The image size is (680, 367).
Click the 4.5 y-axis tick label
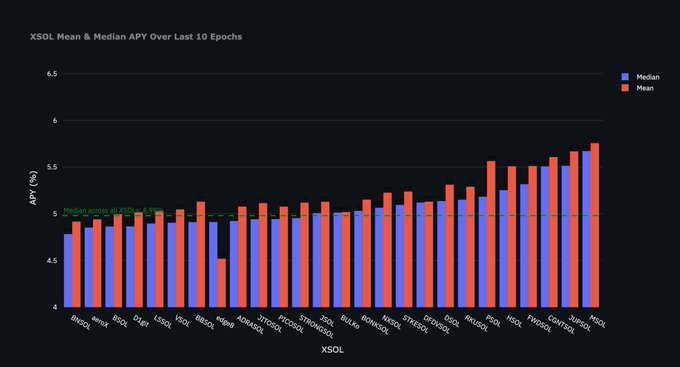click(x=52, y=261)
